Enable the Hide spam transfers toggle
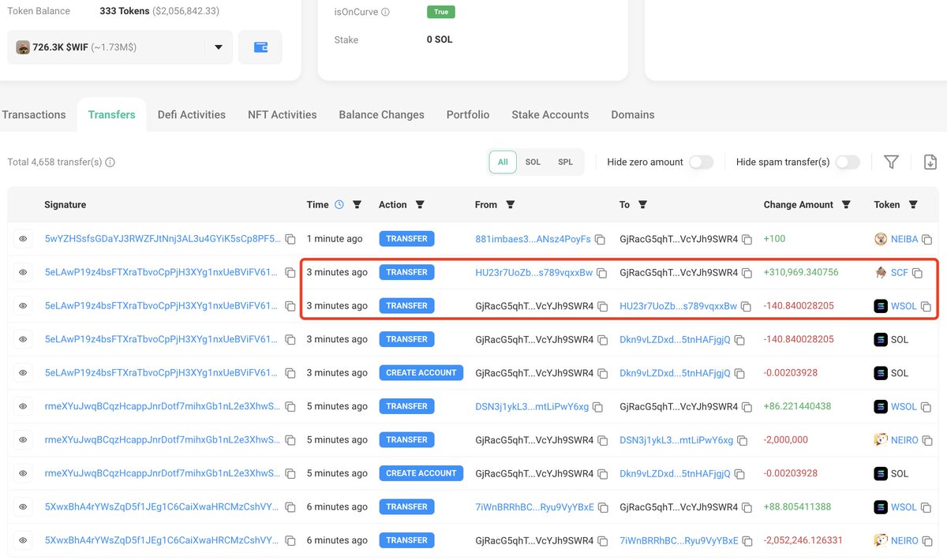This screenshot has width=947, height=560. coord(848,161)
